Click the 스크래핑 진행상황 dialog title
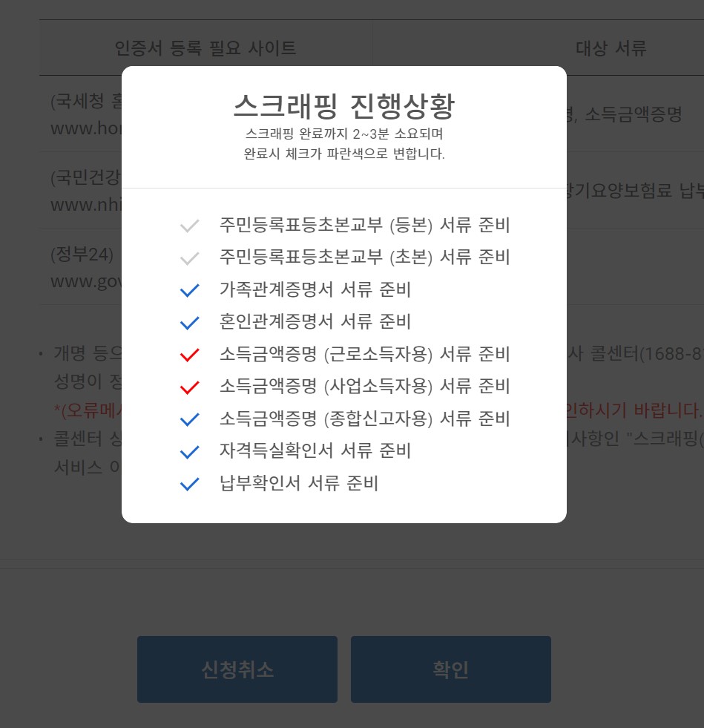 coord(344,106)
